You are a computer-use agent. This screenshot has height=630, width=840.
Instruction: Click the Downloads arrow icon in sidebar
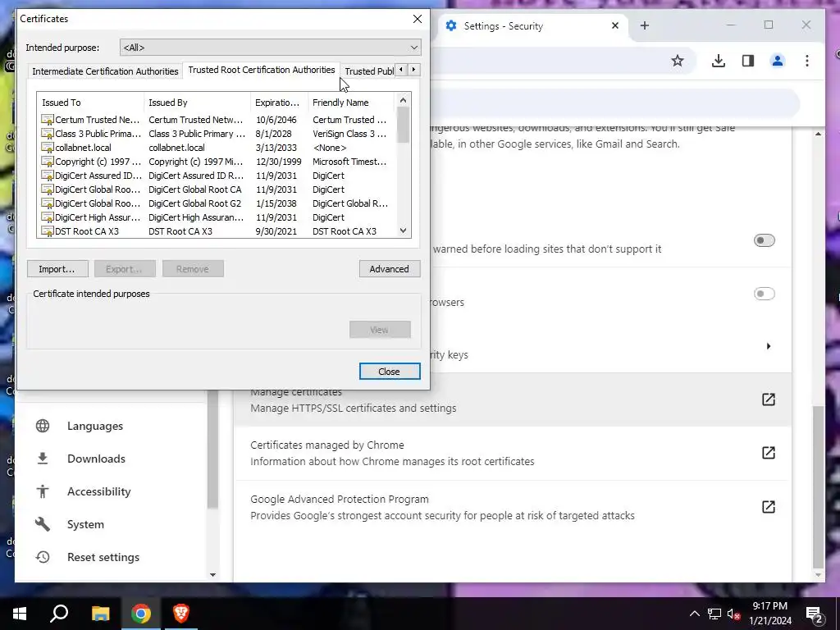(43, 459)
